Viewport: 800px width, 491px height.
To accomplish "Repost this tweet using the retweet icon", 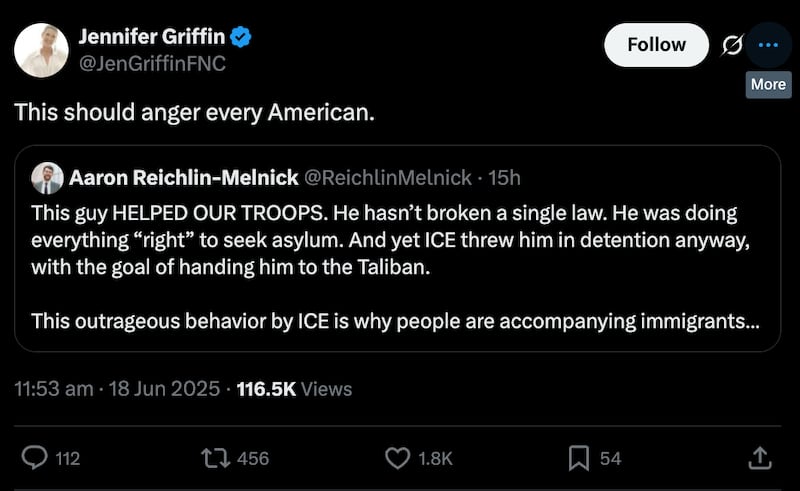I will pyautogui.click(x=215, y=458).
